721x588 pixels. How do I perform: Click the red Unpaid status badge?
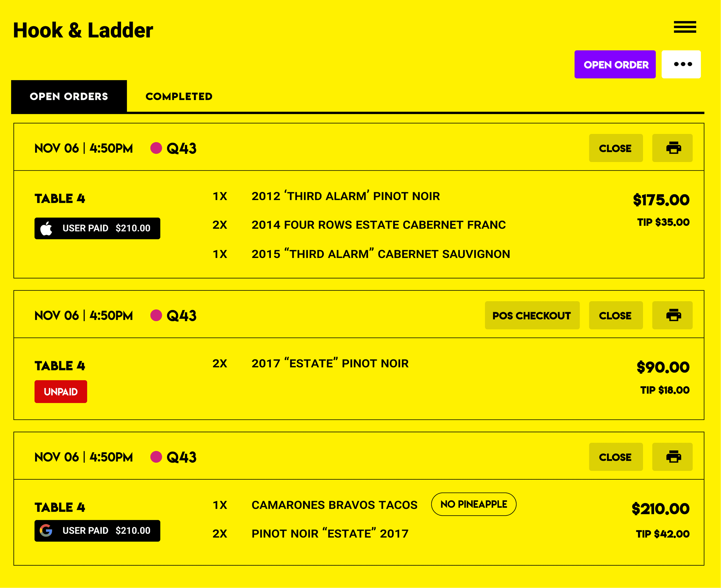tap(61, 392)
